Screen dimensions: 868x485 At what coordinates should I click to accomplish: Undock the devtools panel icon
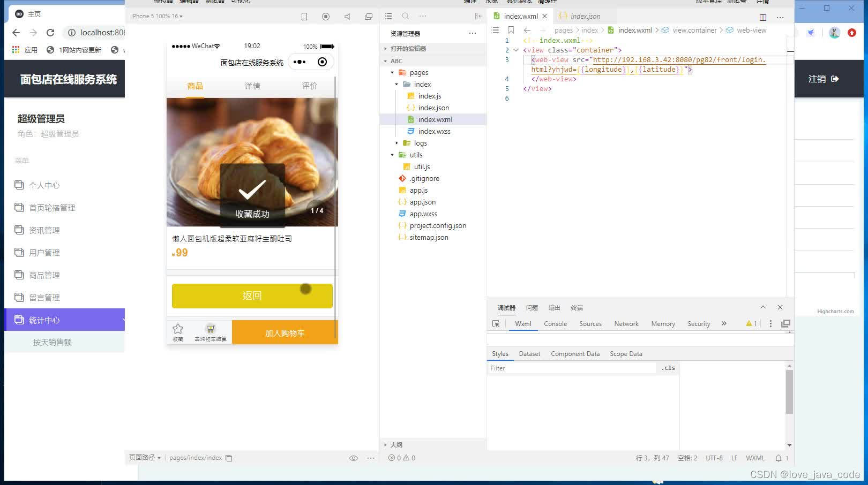click(786, 324)
